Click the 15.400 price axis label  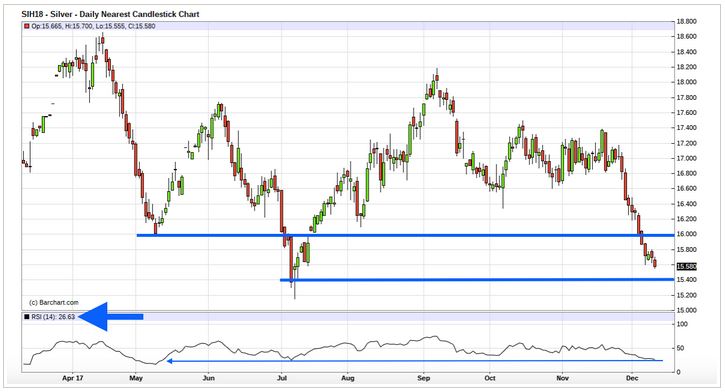tap(687, 280)
